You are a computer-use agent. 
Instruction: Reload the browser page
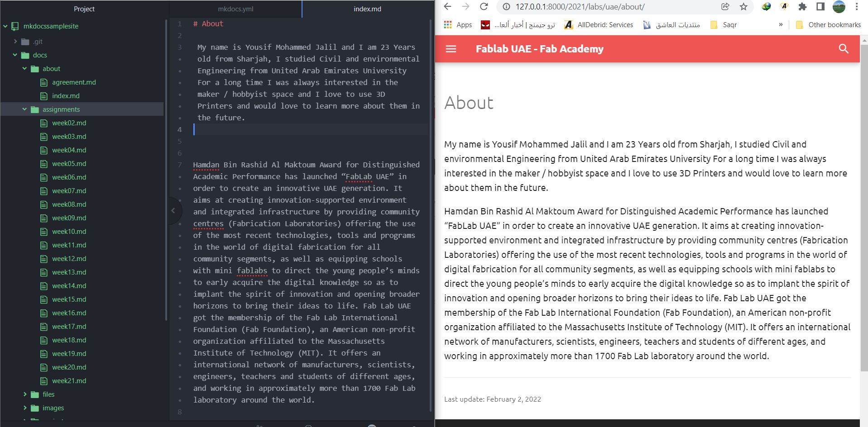click(484, 7)
